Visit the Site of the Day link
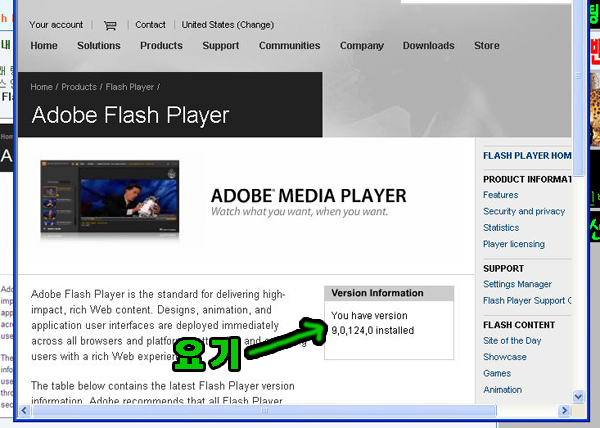 point(512,341)
